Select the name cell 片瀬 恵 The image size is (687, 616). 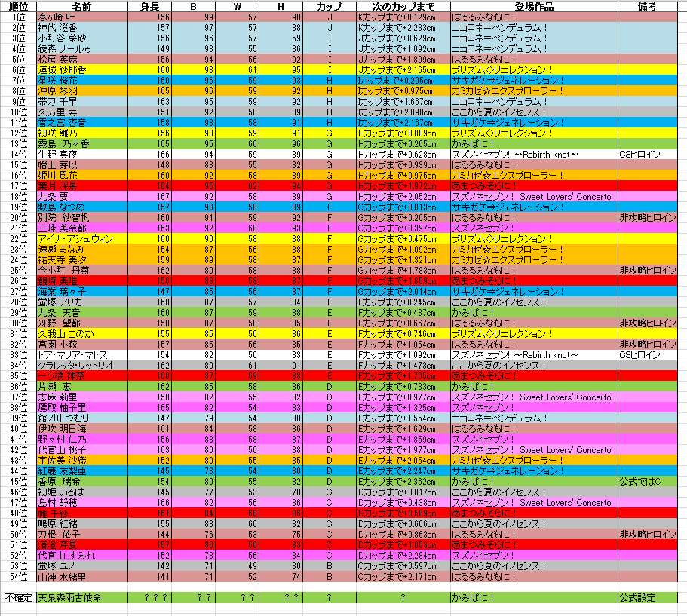pyautogui.click(x=82, y=387)
